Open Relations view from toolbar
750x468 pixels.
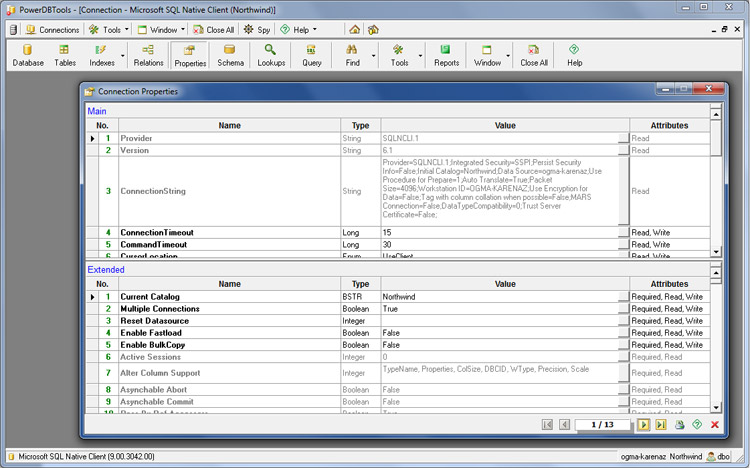point(148,55)
